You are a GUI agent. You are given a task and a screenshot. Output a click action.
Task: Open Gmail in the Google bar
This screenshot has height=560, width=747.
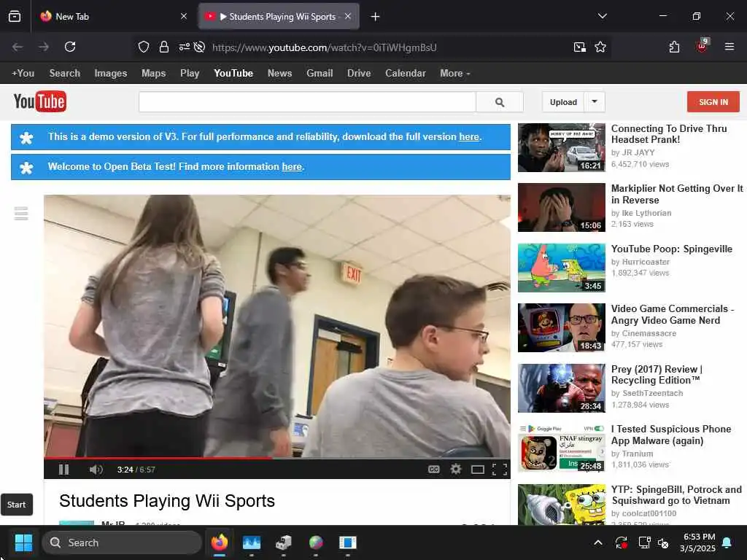click(320, 74)
